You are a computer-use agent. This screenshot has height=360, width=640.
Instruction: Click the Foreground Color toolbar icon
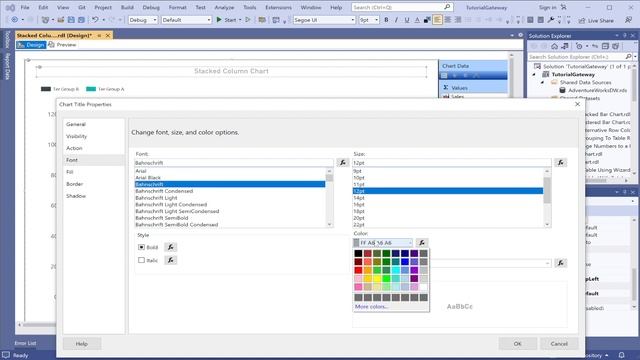(x=417, y=20)
